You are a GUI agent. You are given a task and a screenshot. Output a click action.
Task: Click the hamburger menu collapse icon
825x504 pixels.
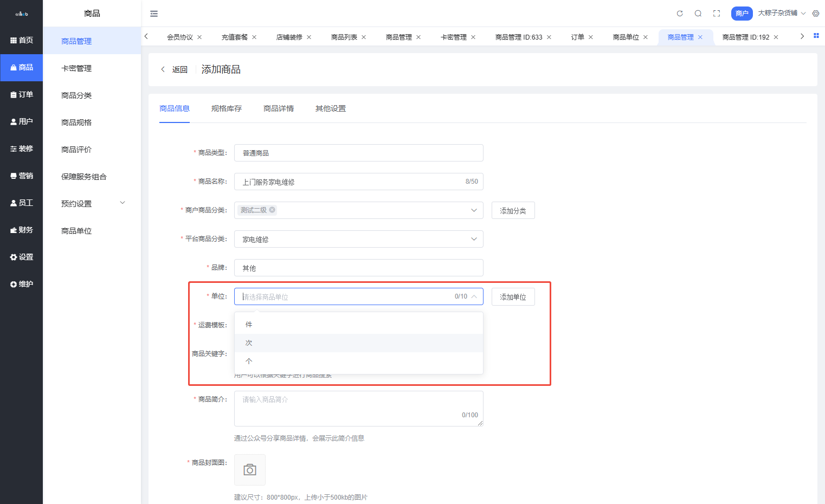pos(154,14)
